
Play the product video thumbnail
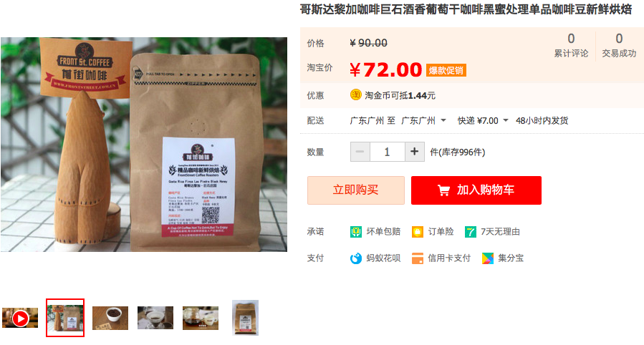click(20, 318)
